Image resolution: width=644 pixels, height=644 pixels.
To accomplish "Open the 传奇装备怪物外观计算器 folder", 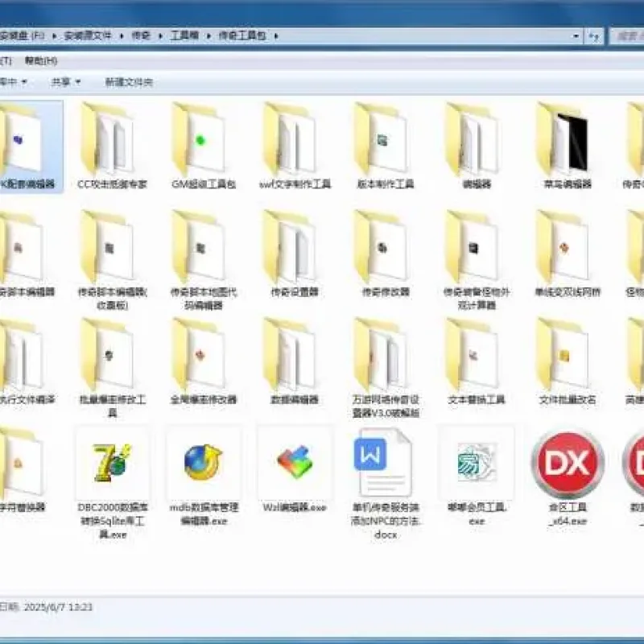I will (x=477, y=259).
